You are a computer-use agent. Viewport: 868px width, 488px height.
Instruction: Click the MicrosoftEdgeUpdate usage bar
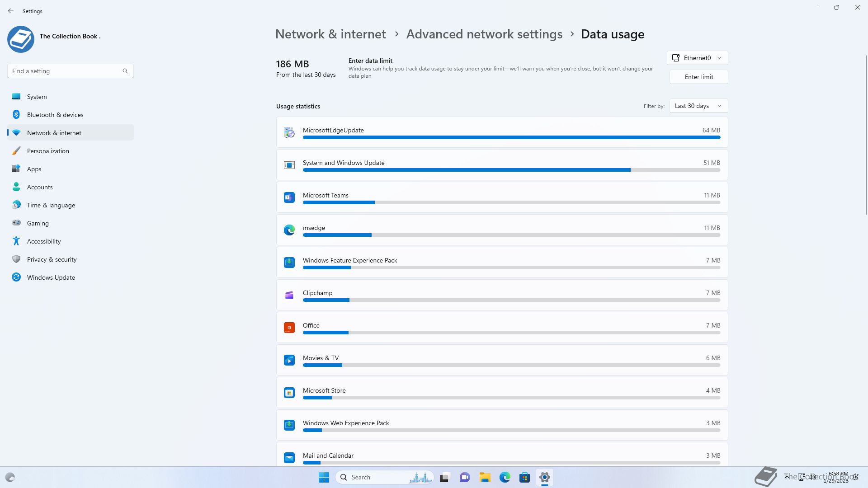pos(511,137)
